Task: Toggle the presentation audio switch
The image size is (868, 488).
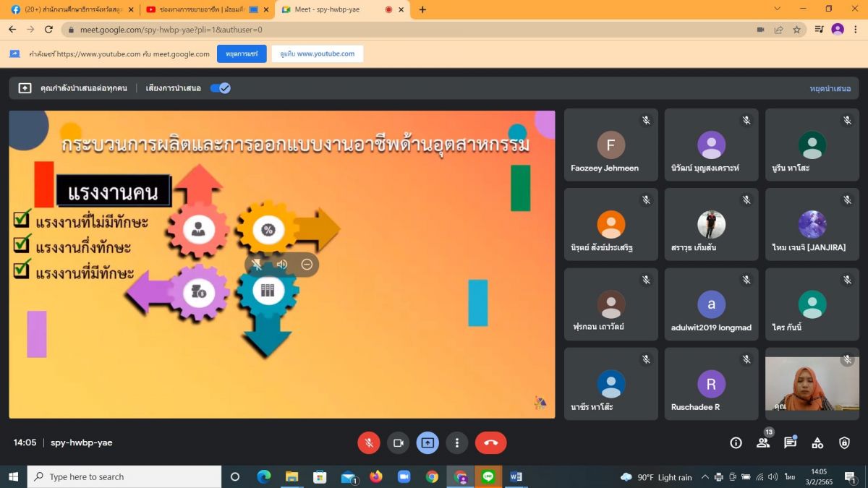Action: click(220, 88)
